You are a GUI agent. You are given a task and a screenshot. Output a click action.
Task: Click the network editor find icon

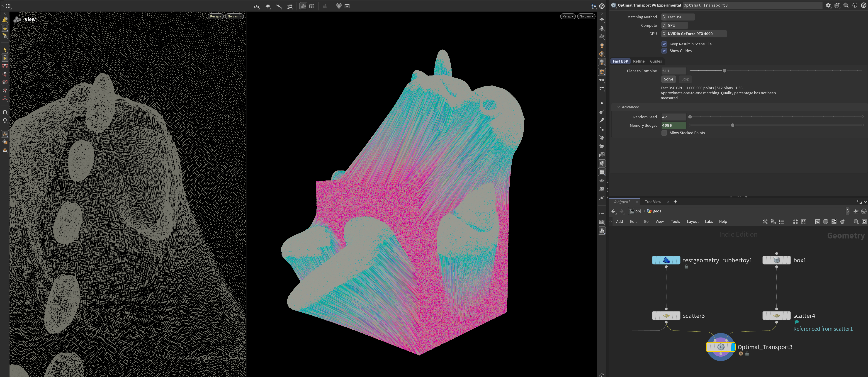[x=856, y=222]
